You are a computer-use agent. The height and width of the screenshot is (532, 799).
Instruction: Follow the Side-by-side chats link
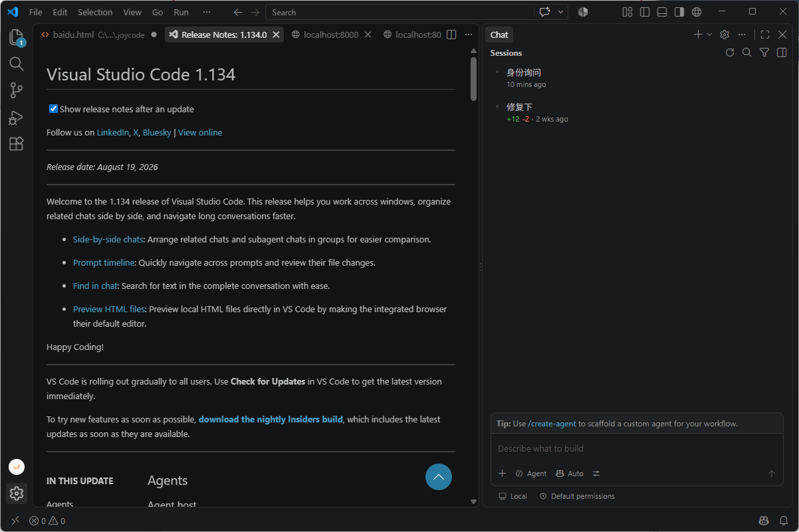[108, 239]
